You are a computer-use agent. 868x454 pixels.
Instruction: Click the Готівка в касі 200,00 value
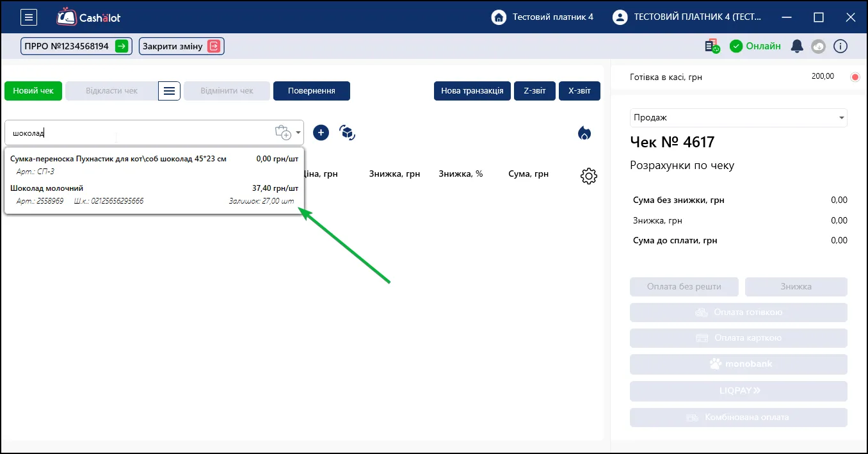823,76
